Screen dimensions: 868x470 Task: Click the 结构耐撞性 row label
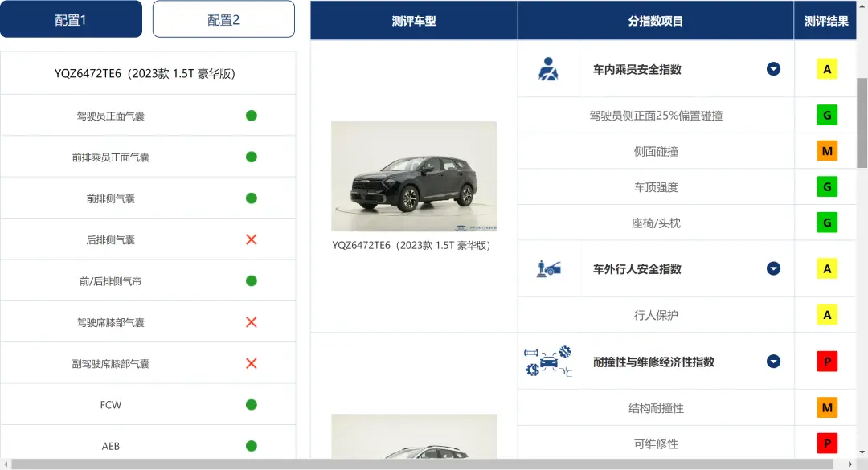(656, 408)
